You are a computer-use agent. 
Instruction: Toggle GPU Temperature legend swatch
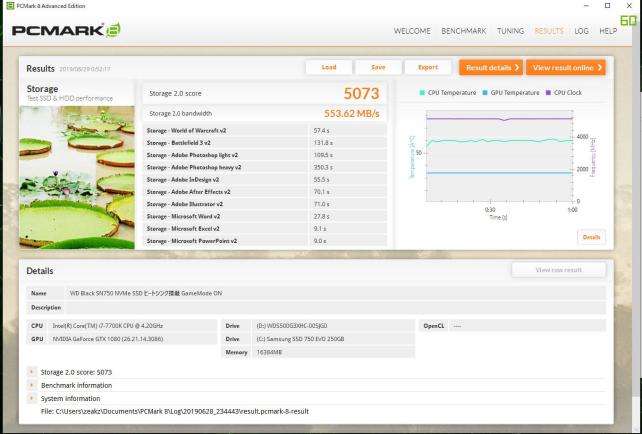pos(485,93)
